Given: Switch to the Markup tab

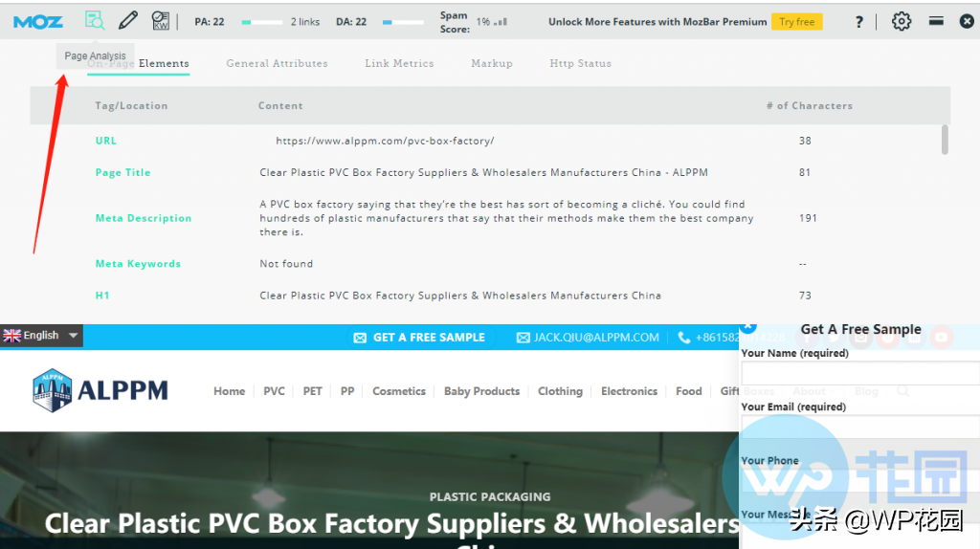Looking at the screenshot, I should pos(492,63).
